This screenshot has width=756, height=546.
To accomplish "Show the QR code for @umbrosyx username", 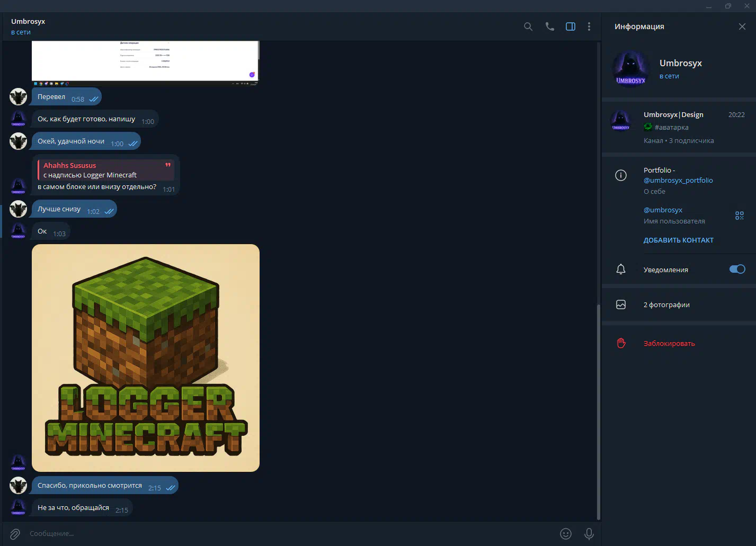I will (x=740, y=216).
